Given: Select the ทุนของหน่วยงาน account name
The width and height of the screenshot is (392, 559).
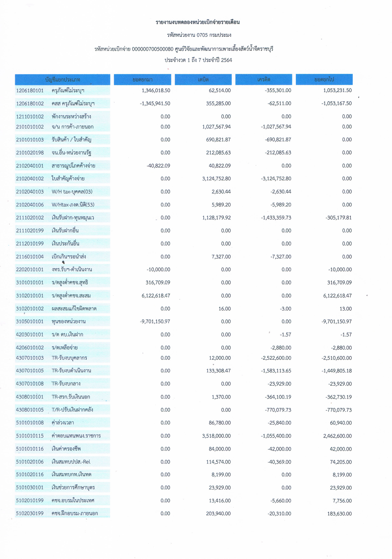Looking at the screenshot, I should [69, 322].
